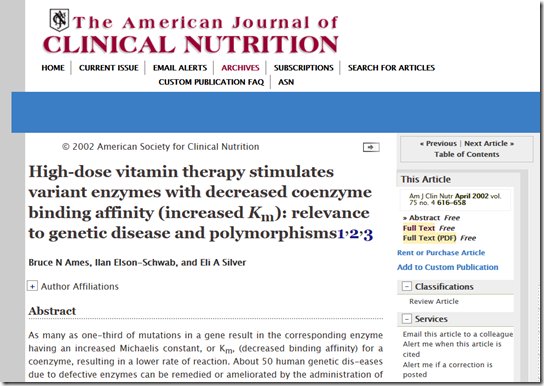This screenshot has height=386, width=544.
Task: Click author names Bruce N Ames line
Action: click(x=137, y=263)
